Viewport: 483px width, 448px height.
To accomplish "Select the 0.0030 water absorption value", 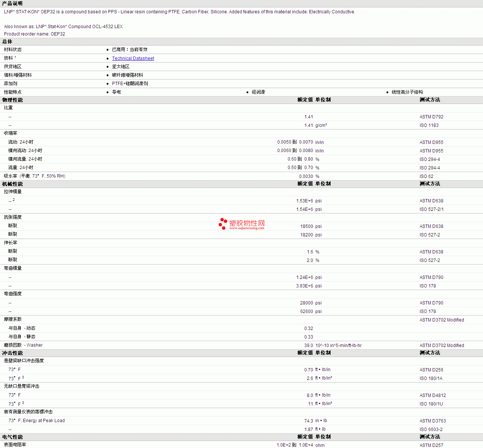I will 306,176.
